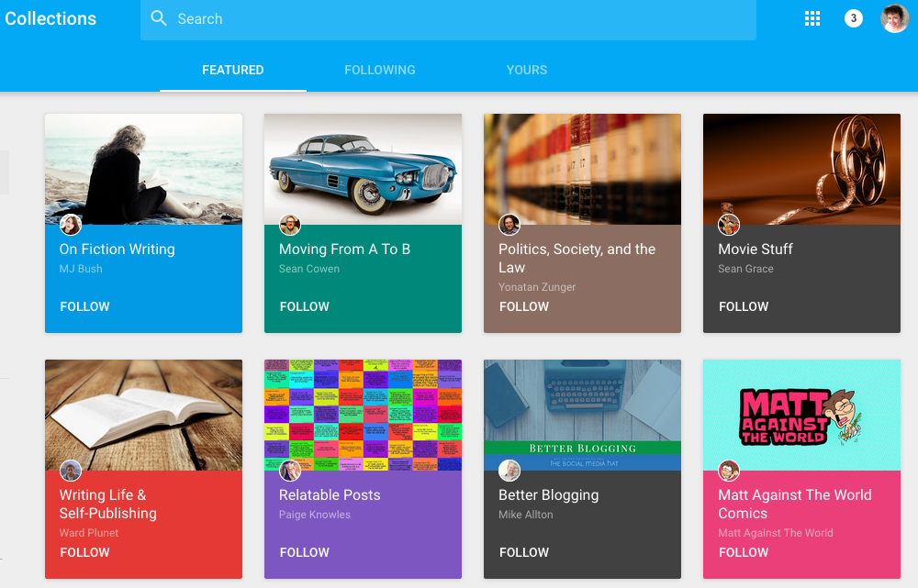The image size is (918, 588).
Task: Switch to the Yours tab
Action: (x=526, y=70)
